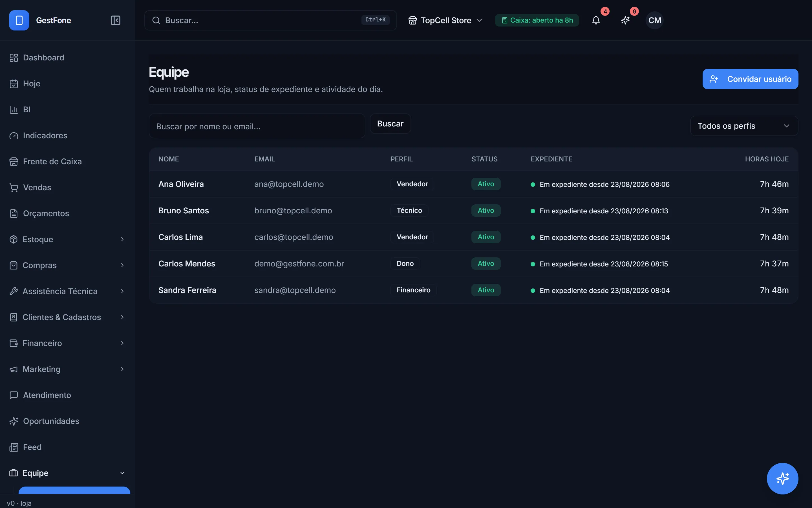Click the Marketing megaphone icon
The height and width of the screenshot is (508, 812).
(x=14, y=369)
